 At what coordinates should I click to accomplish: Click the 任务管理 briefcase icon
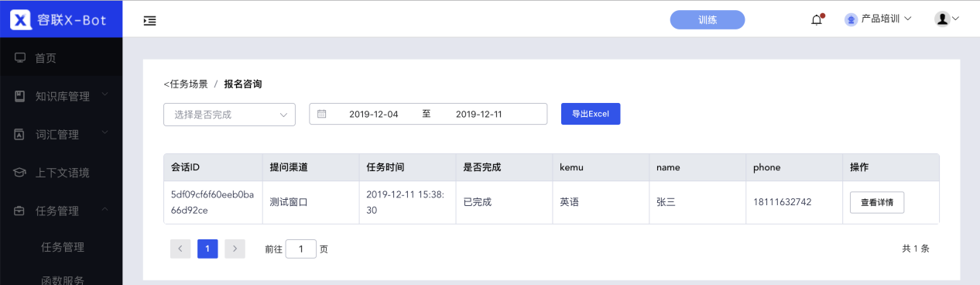coord(20,210)
